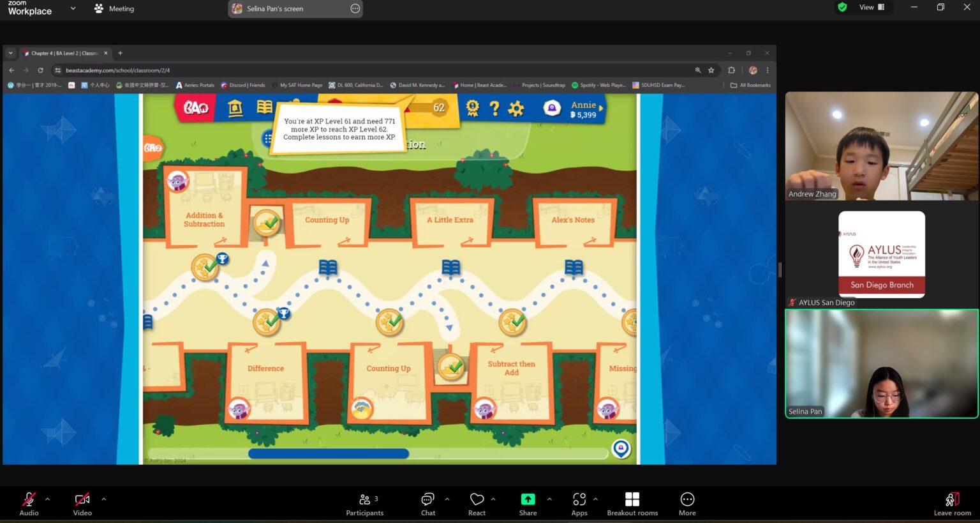Open the Chat panel
The image size is (980, 523).
[428, 504]
